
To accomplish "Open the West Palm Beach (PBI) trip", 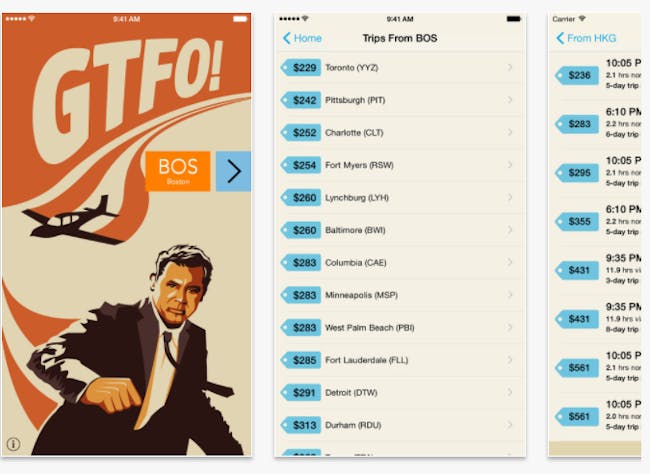I will (400, 328).
